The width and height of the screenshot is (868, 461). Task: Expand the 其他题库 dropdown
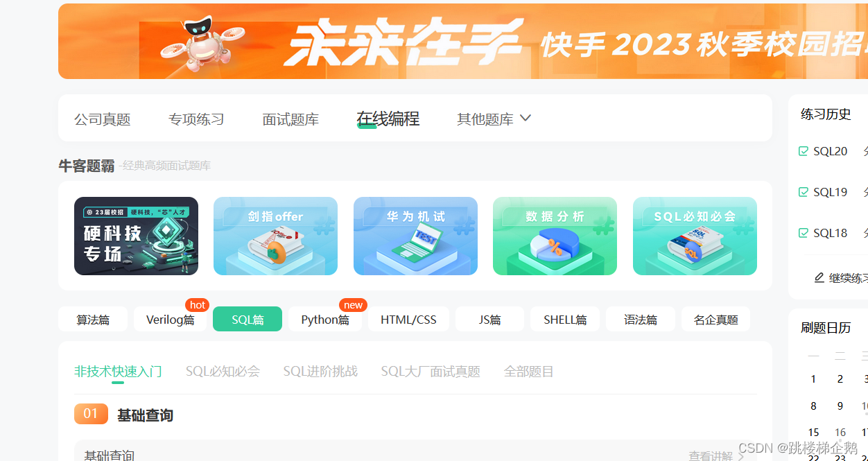[494, 119]
